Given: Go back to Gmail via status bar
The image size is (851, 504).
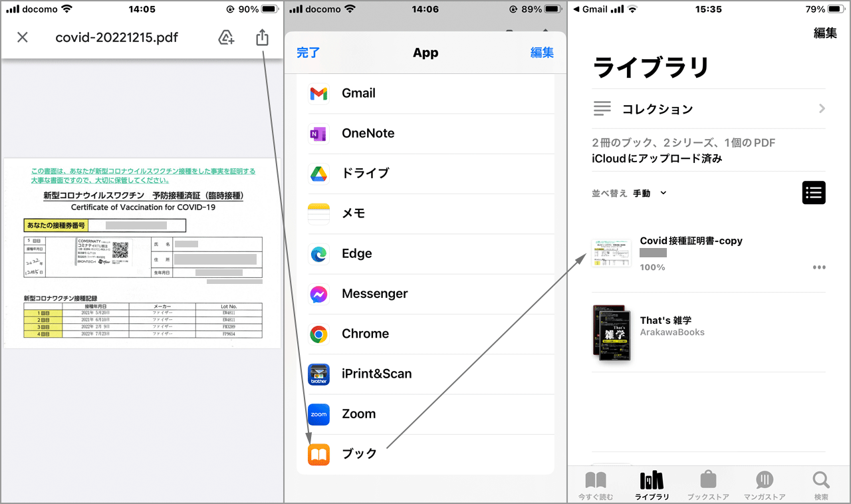Looking at the screenshot, I should pos(589,9).
